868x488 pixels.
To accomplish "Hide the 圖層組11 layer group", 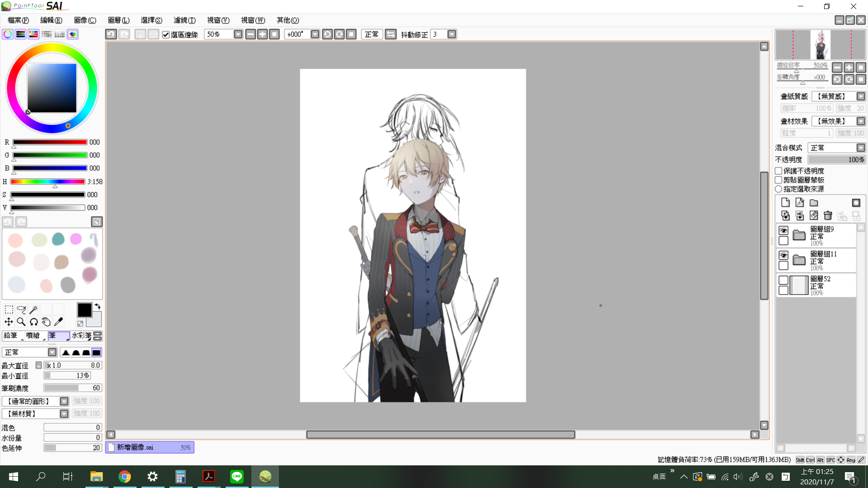I will [783, 255].
